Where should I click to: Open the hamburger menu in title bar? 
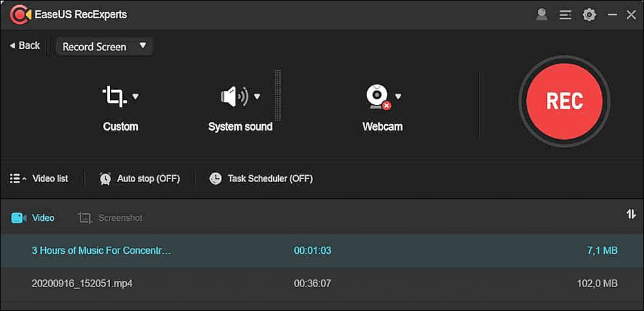(x=565, y=14)
